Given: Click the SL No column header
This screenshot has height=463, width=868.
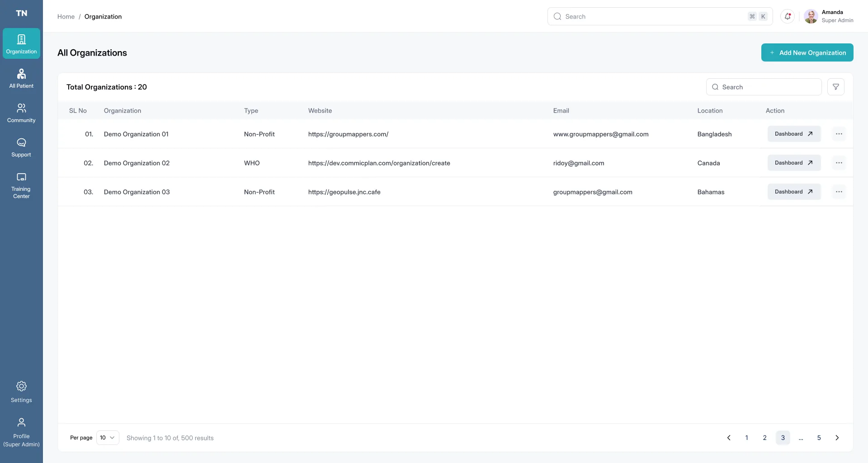Looking at the screenshot, I should [78, 111].
